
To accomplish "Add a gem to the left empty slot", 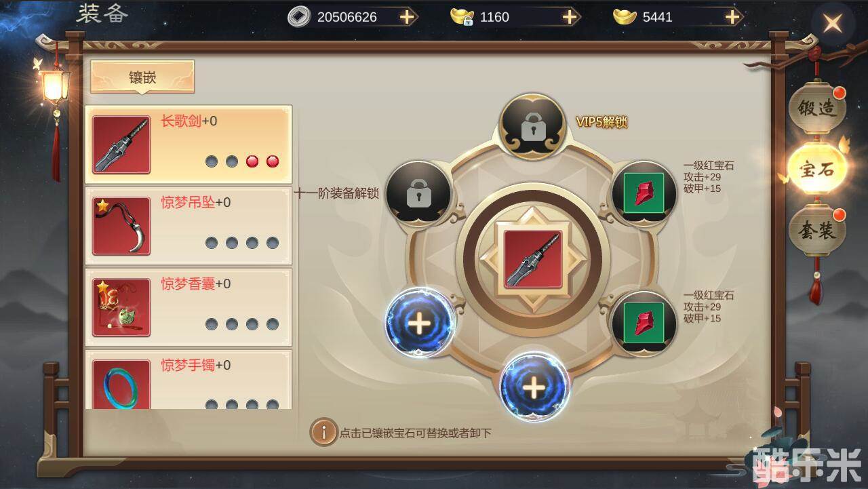I will click(420, 323).
